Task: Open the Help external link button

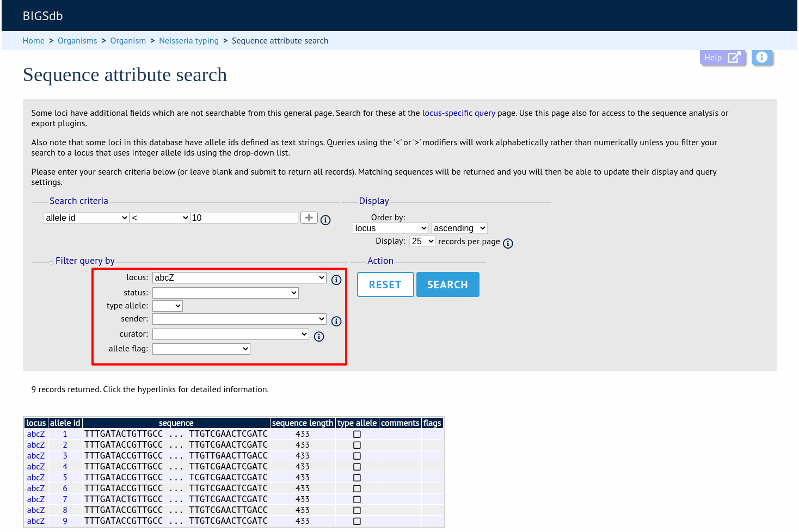Action: (x=723, y=58)
